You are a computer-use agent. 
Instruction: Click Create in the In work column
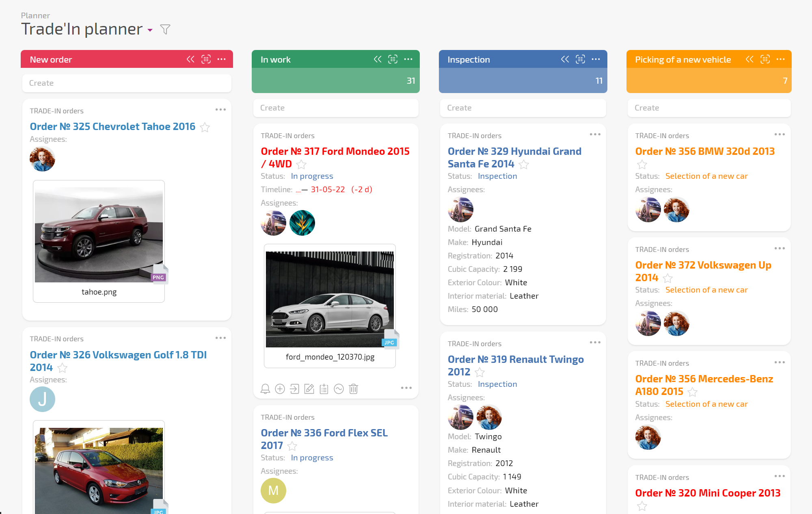(336, 108)
